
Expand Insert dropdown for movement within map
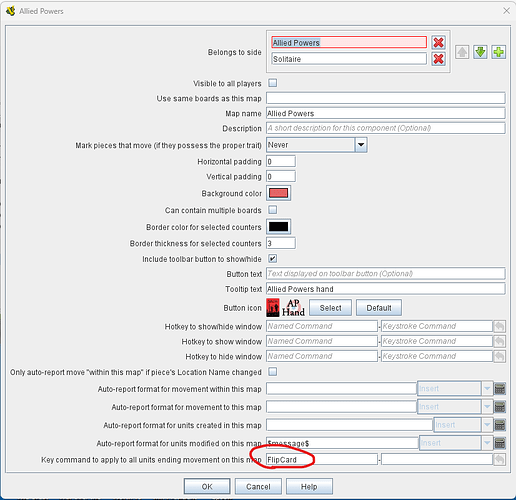(x=487, y=389)
